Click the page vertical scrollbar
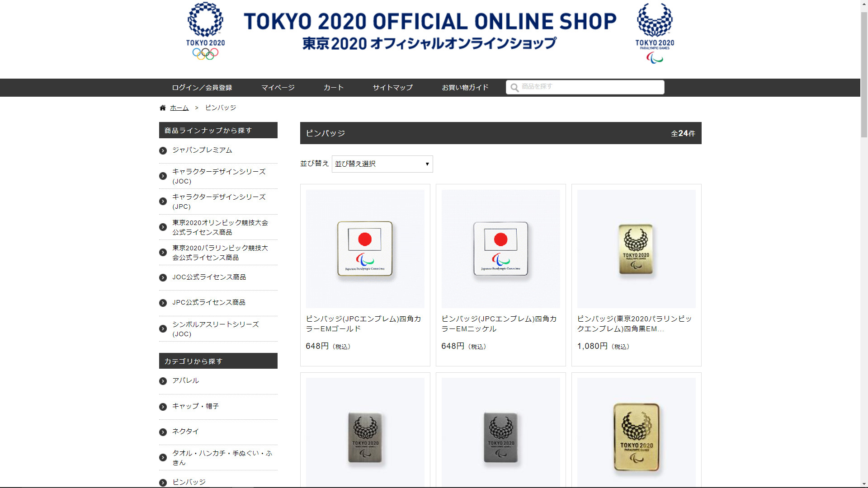Viewport: 868px width, 488px height. pyautogui.click(x=864, y=244)
